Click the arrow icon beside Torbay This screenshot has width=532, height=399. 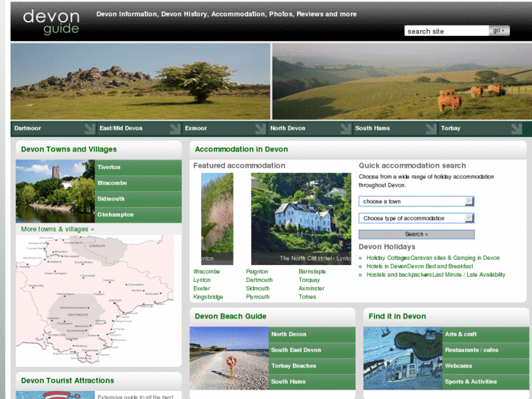point(517,129)
